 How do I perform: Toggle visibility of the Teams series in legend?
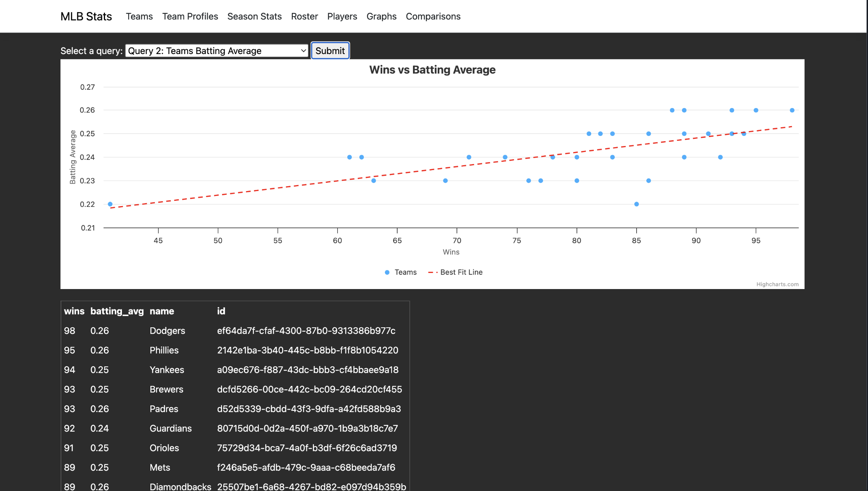click(x=405, y=272)
